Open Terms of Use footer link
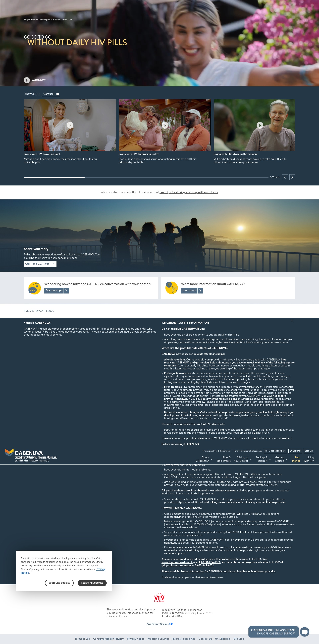Image resolution: width=319 pixels, height=644 pixels. pos(82,639)
